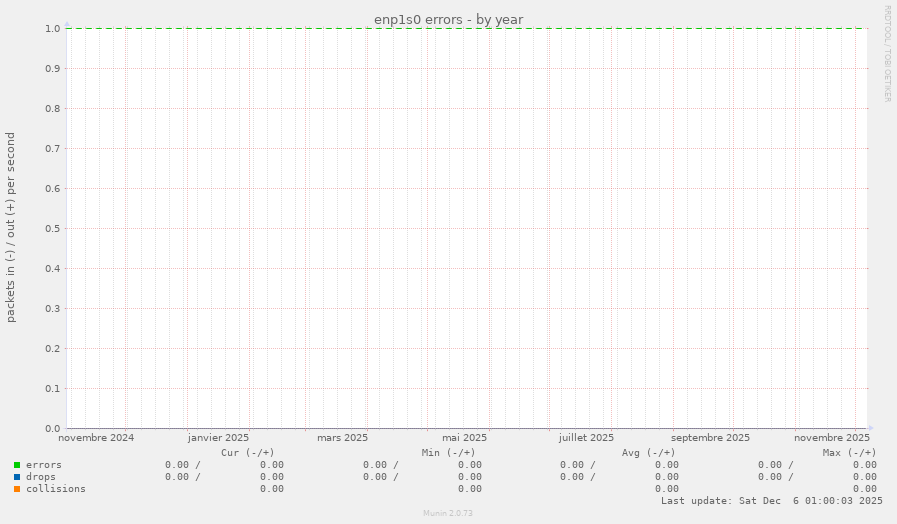This screenshot has height=524, width=897.
Task: Click the blue drops legend swatch
Action: [17, 477]
